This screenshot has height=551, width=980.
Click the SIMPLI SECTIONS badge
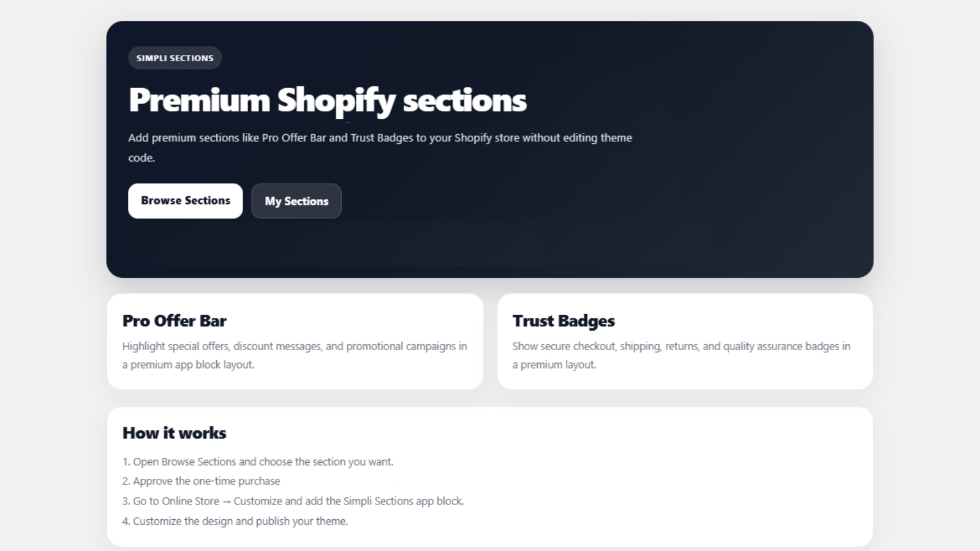pyautogui.click(x=175, y=58)
